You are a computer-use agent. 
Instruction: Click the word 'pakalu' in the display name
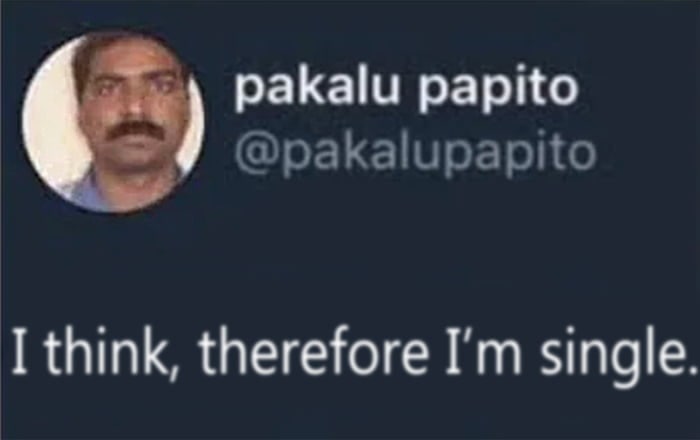click(x=316, y=86)
